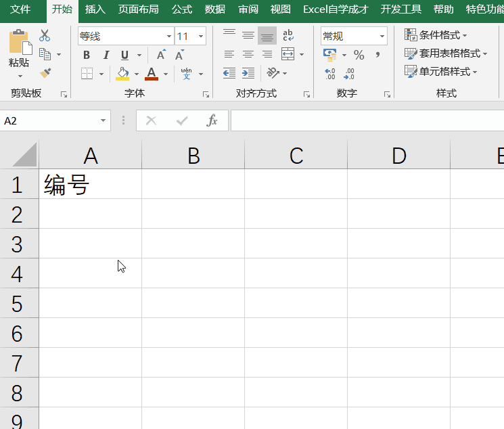
Task: Open the paste options arrow under 粘贴
Action: (x=20, y=76)
